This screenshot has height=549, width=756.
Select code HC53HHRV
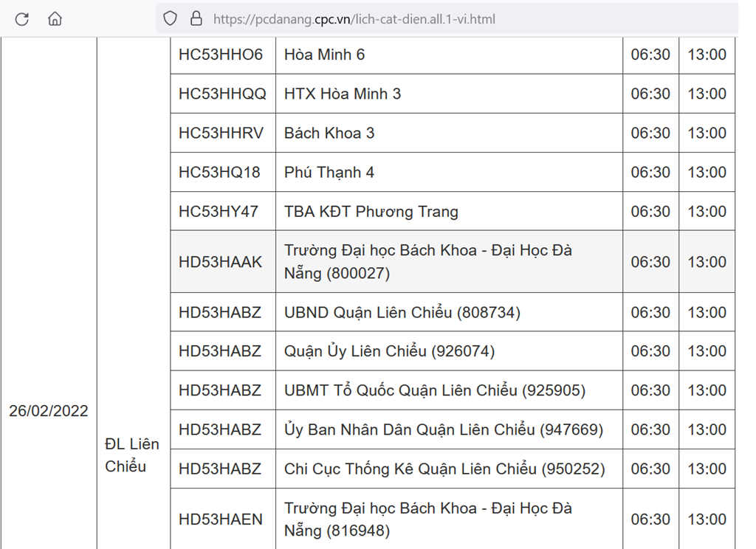pos(221,133)
